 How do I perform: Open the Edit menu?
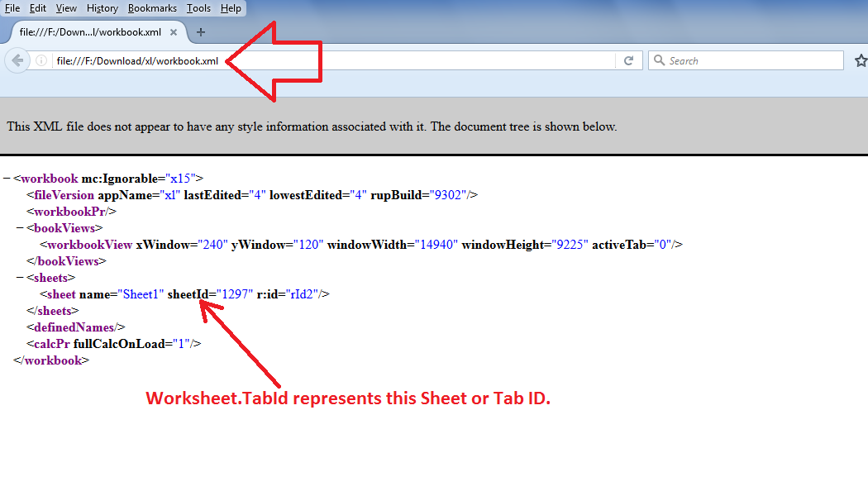tap(37, 7)
